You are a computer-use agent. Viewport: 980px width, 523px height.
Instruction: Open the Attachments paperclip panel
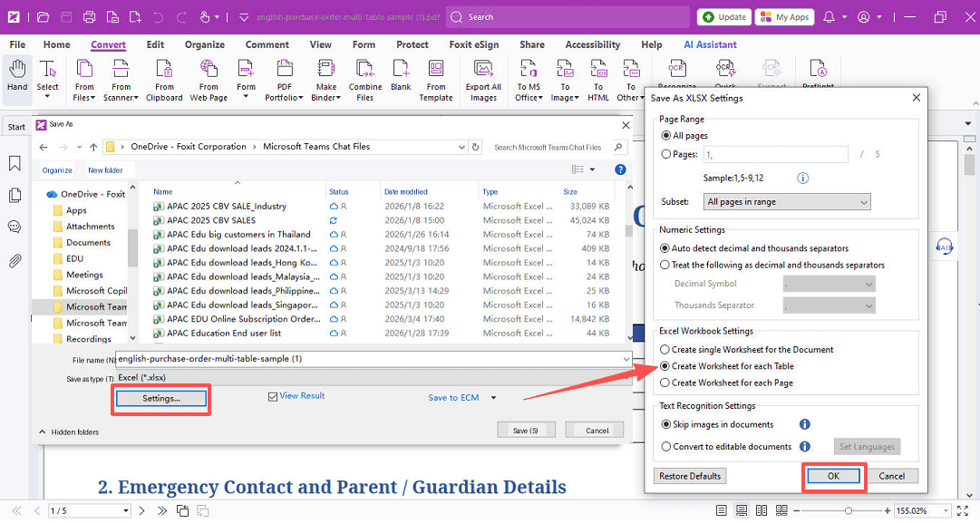[x=15, y=260]
